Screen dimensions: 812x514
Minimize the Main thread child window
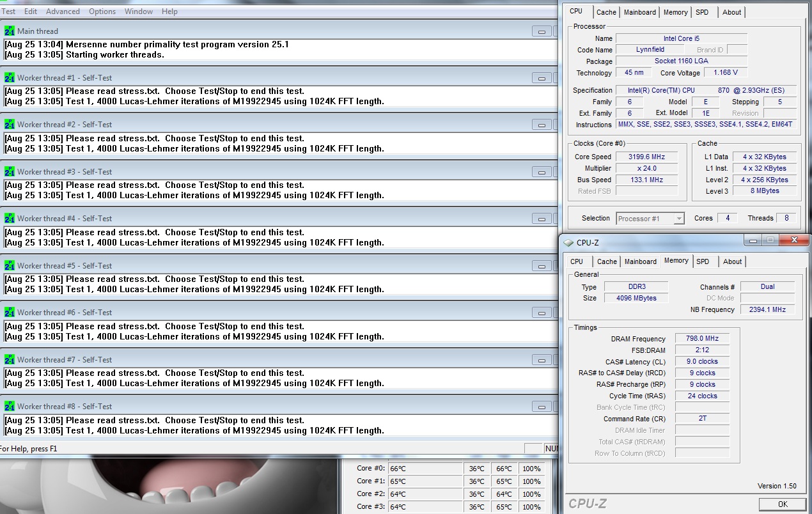pos(542,31)
